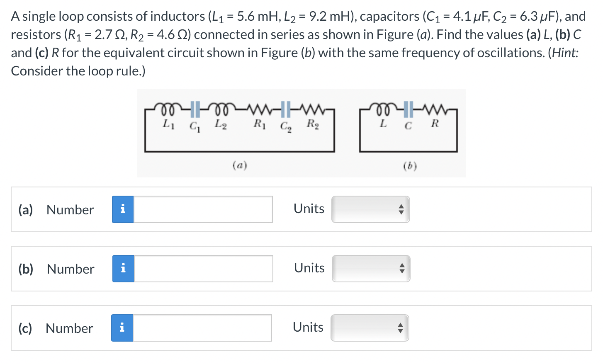The image size is (603, 364).
Task: Click the inductor L1 symbol in figure (a)
Action: pyautogui.click(x=167, y=109)
